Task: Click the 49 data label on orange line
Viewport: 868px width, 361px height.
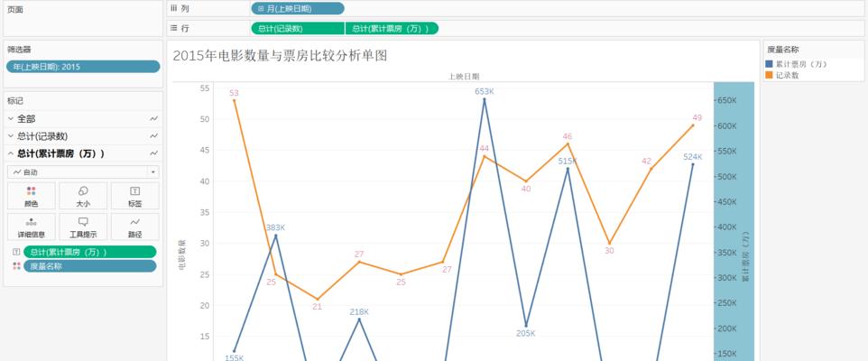Action: 697,117
